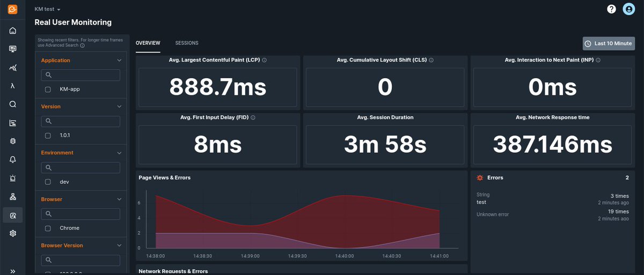
Task: Click in the Version search field
Action: (x=80, y=121)
